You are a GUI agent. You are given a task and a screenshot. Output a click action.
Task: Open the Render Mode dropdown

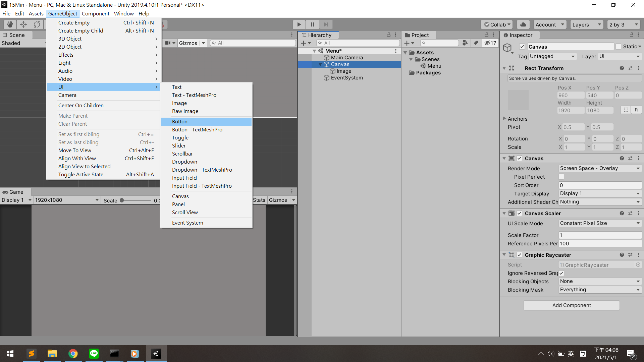[600, 168]
